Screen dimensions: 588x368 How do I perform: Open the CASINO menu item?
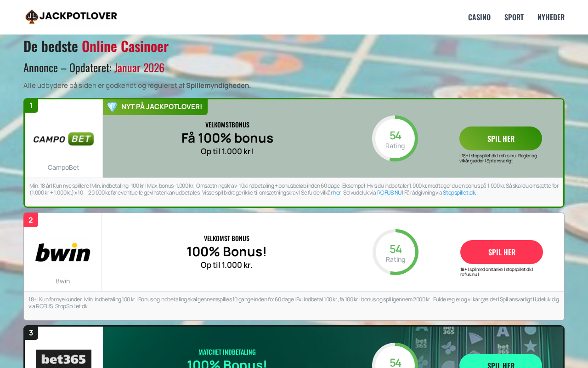(479, 17)
